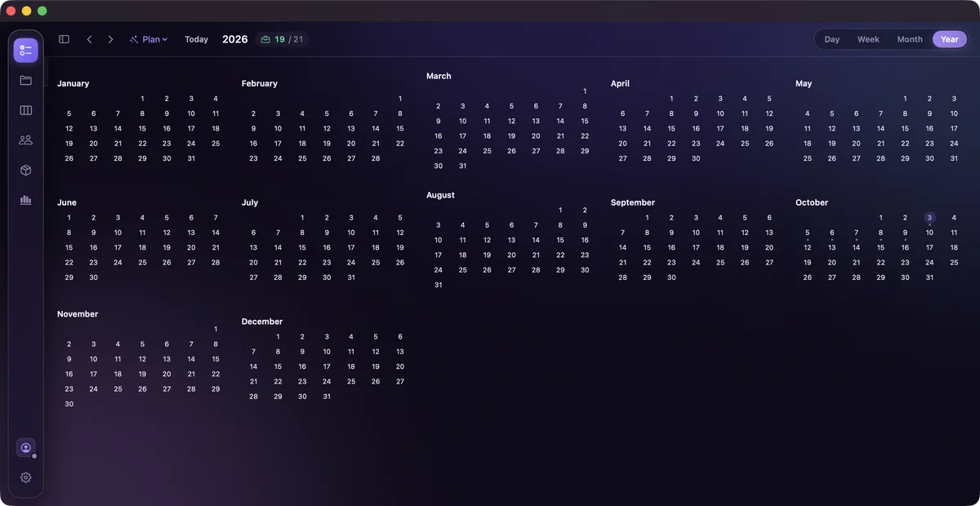Screen dimensions: 980x506
Task: Select October 15
Action: 880,247
